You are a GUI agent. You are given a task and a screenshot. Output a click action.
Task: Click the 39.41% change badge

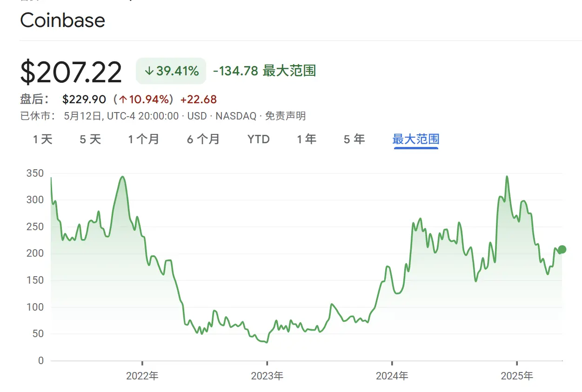171,71
